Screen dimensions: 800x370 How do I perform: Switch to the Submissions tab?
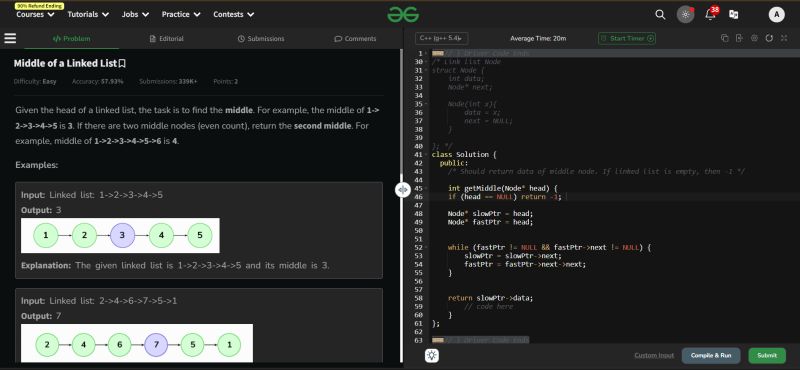(261, 39)
